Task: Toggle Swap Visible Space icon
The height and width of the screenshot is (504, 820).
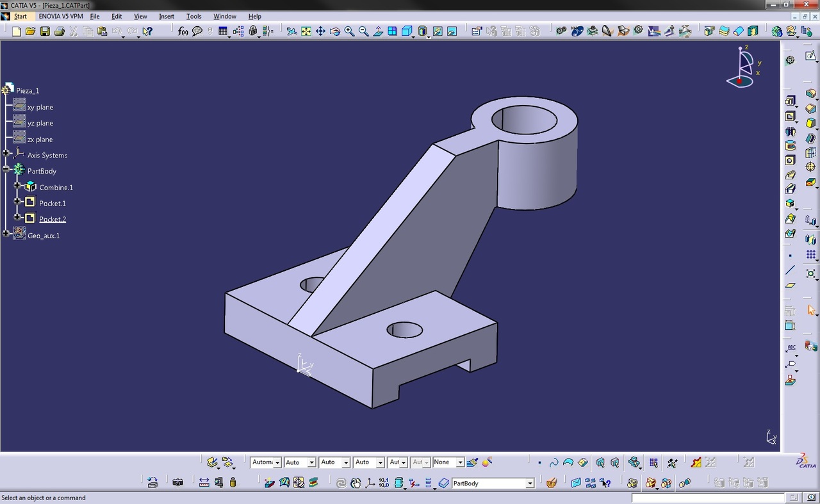Action: coord(452,31)
